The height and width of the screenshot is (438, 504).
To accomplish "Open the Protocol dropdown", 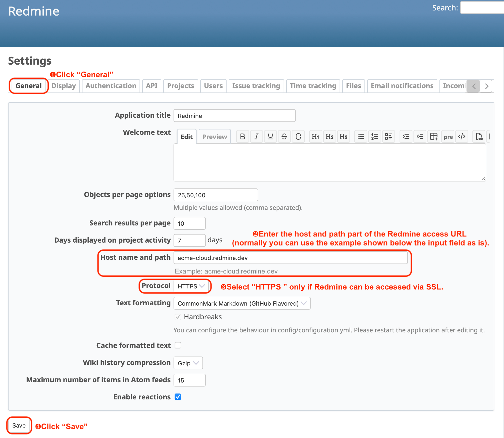I will (191, 286).
